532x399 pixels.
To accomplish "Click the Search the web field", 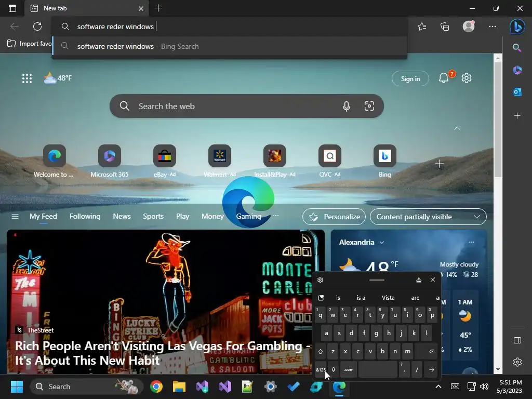I will 247,106.
